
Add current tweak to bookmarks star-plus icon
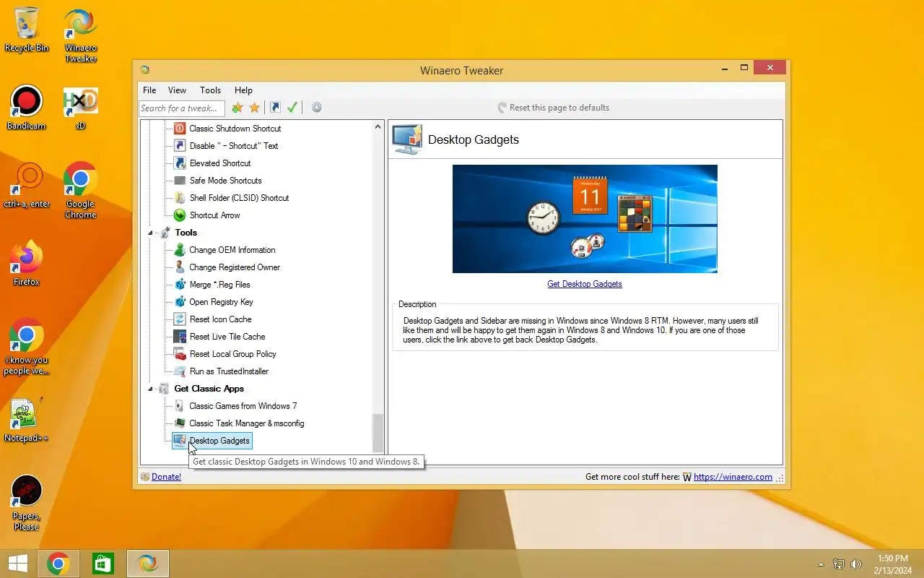[x=237, y=108]
